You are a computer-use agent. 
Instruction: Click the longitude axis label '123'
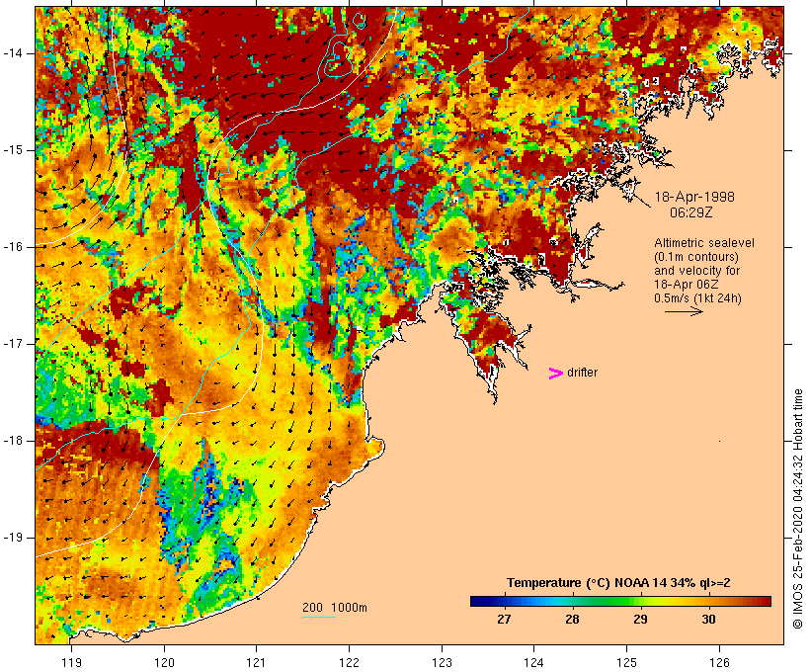[x=442, y=662]
